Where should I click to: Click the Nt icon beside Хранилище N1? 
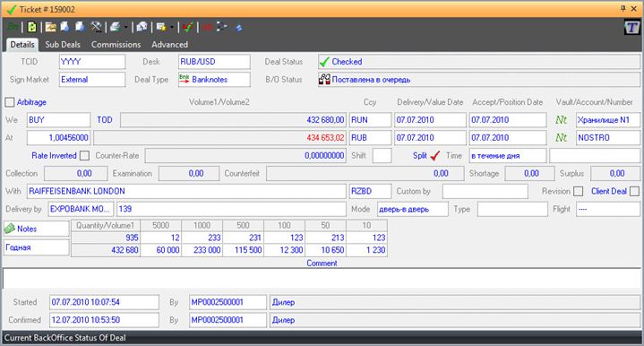pyautogui.click(x=561, y=119)
